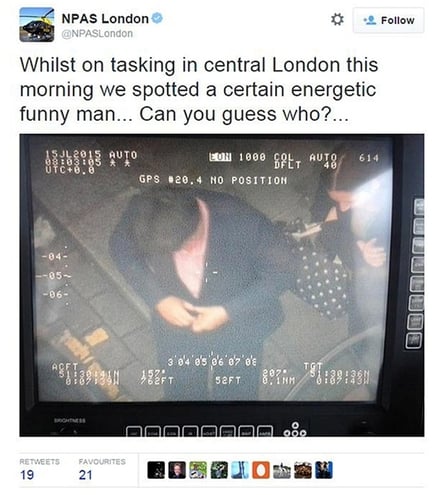This screenshot has height=495, width=440.
Task: Open the gear settings menu on tweet
Action: tap(337, 19)
